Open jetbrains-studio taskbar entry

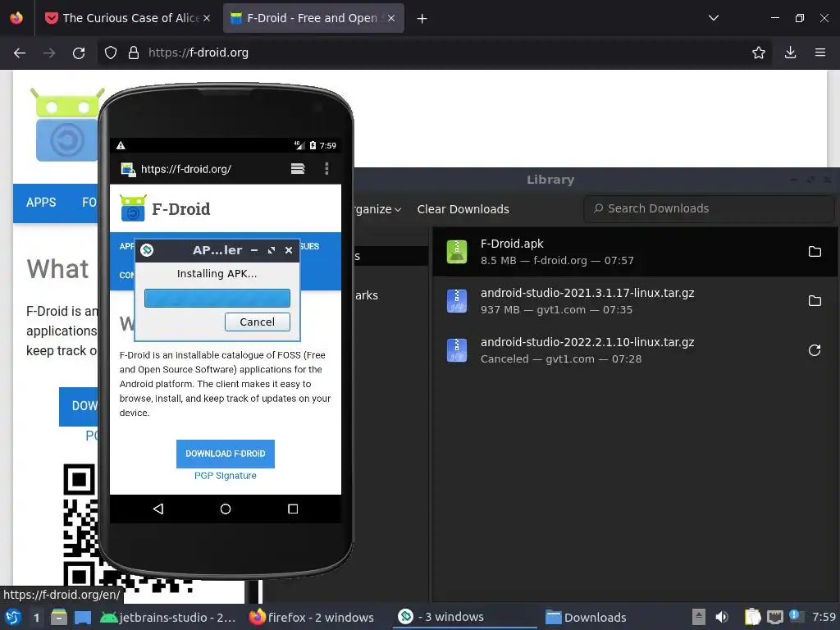tap(167, 617)
